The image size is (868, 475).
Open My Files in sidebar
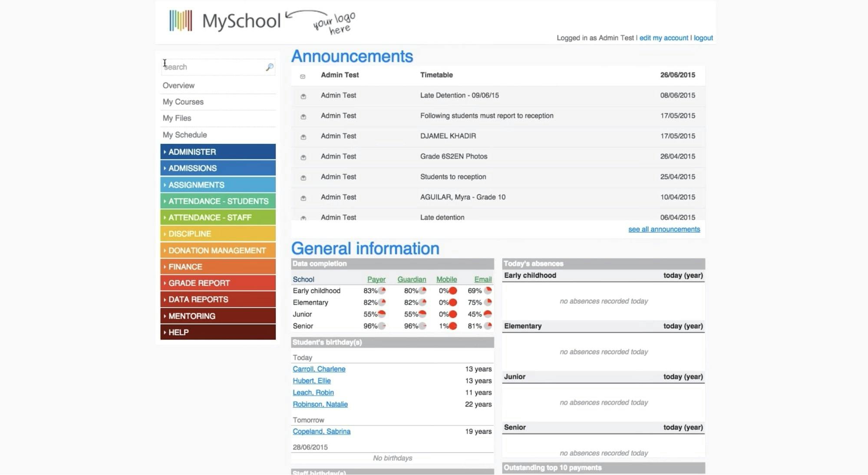point(177,118)
